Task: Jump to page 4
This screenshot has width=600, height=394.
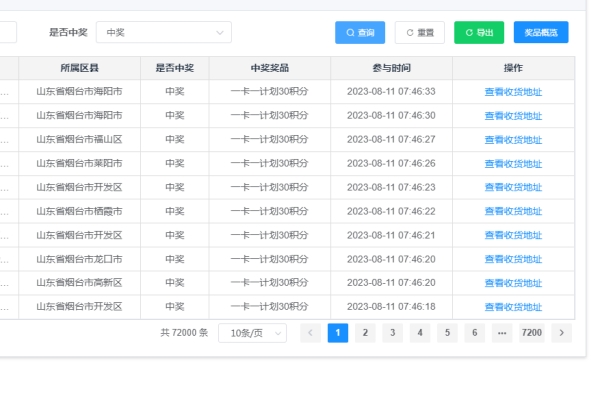Action: 420,333
